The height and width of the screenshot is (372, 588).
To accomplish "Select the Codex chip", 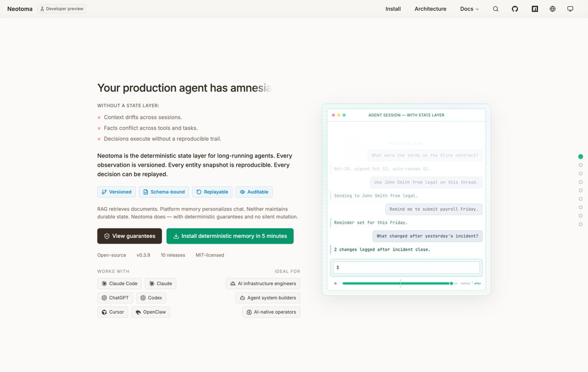I will (x=151, y=298).
